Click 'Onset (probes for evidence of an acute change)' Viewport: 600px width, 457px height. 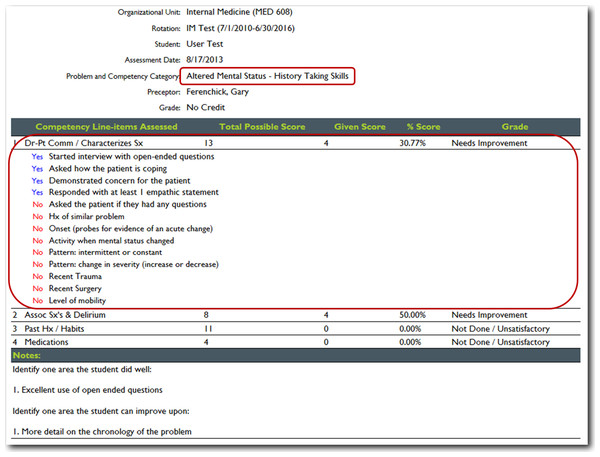[130, 228]
